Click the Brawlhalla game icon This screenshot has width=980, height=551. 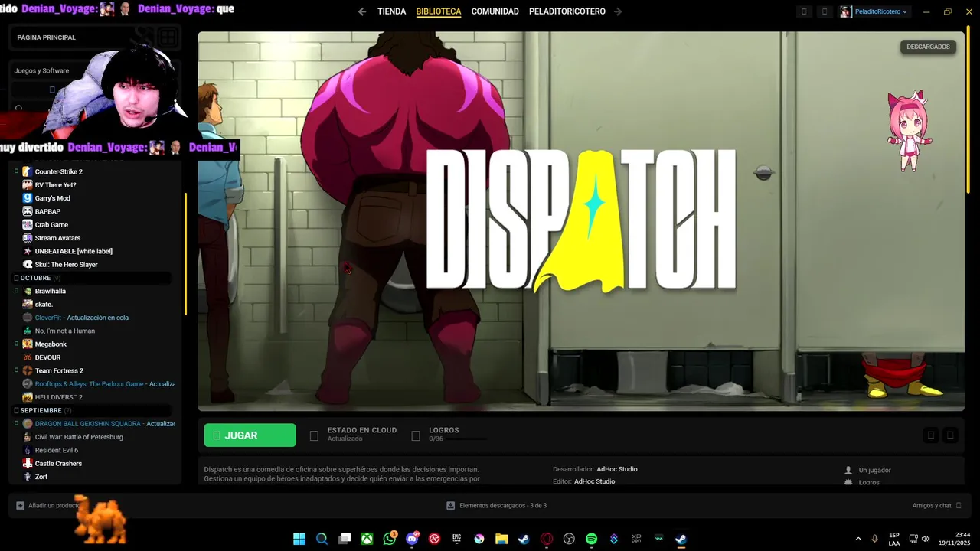click(28, 291)
